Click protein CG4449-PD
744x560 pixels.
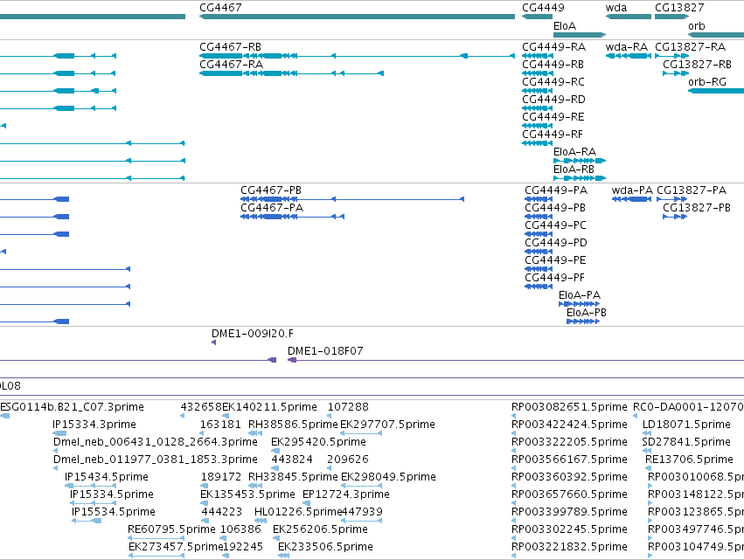point(539,252)
